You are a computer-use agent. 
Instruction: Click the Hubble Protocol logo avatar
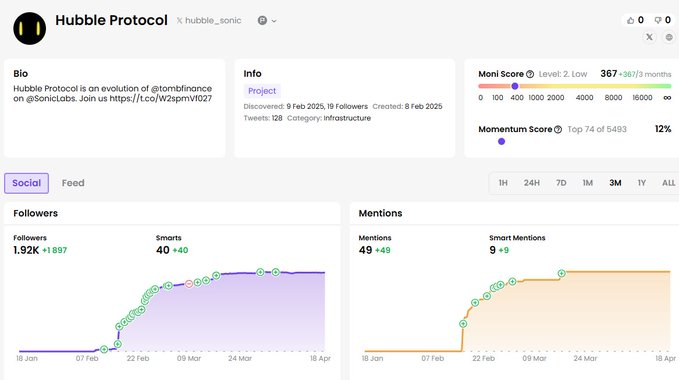29,28
